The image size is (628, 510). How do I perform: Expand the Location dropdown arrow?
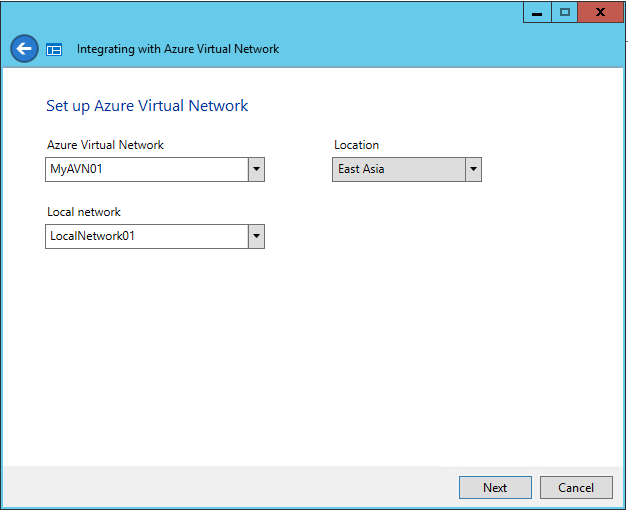point(473,169)
